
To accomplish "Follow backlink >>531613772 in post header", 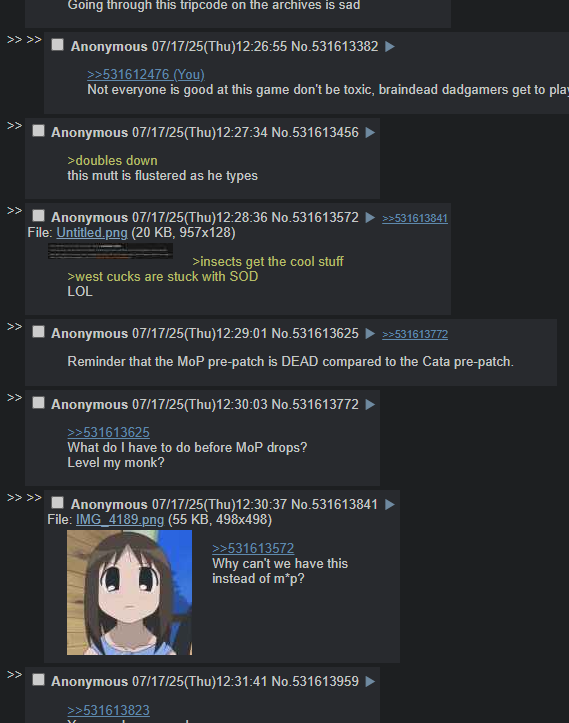I will 415,335.
